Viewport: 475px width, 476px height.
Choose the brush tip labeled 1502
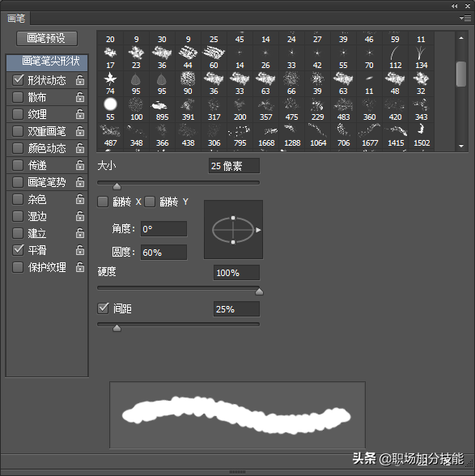click(x=422, y=135)
